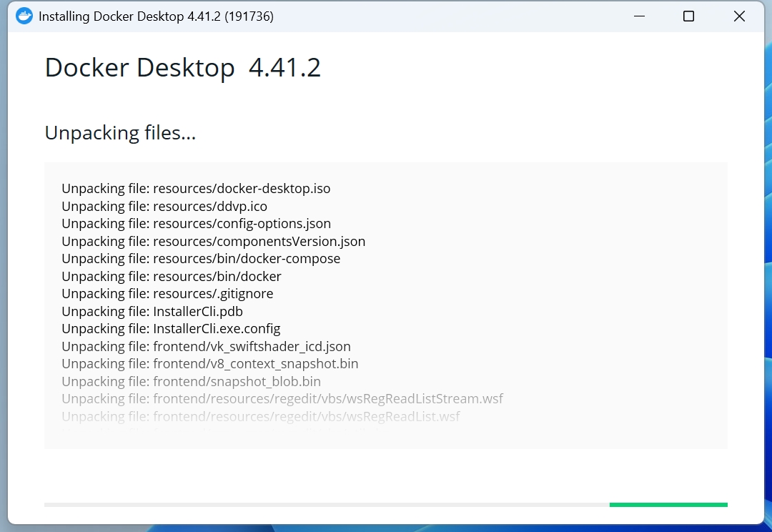Click the green progress bar segment
Viewport: 772px width, 532px height.
[668, 505]
